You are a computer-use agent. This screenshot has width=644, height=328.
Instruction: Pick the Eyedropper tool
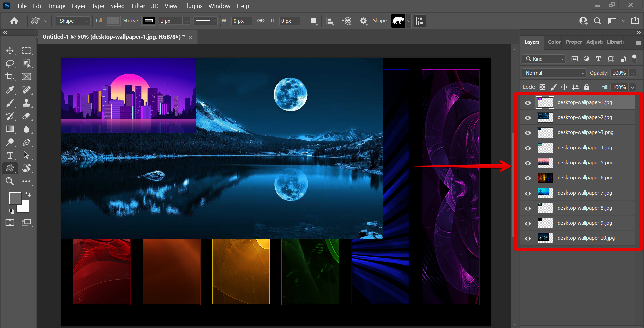coord(10,90)
